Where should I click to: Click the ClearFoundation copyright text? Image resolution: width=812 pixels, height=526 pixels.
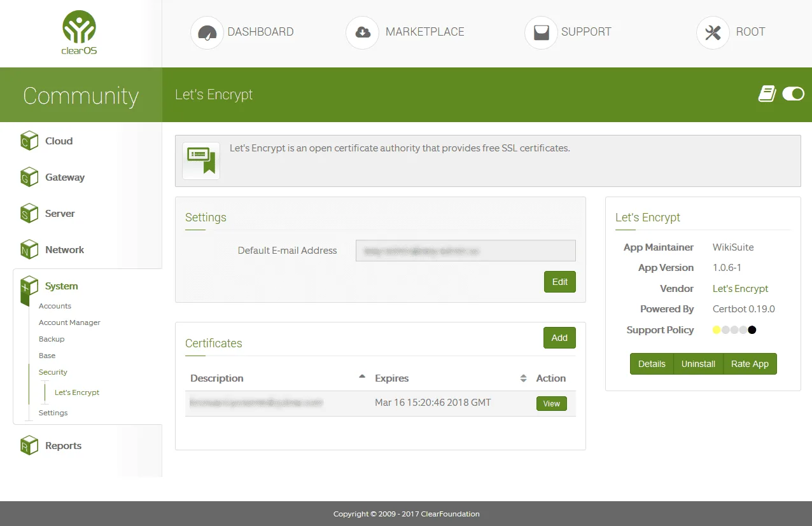point(406,514)
